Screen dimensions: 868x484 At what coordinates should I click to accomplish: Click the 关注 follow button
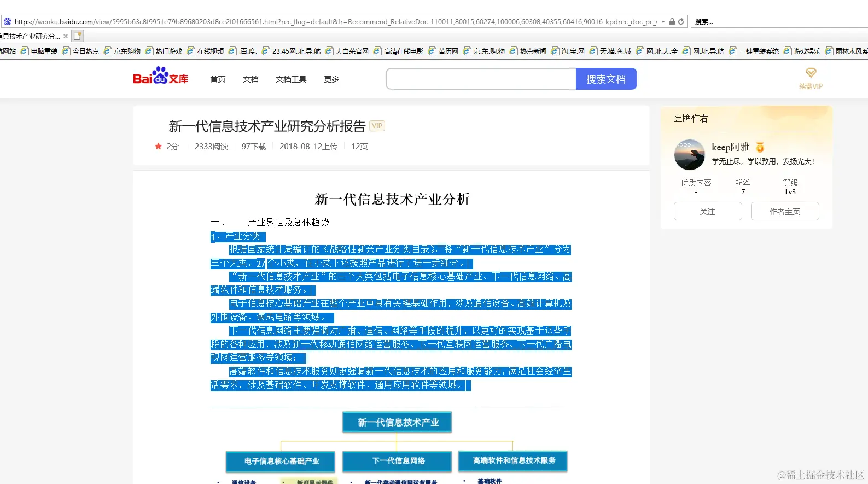708,211
